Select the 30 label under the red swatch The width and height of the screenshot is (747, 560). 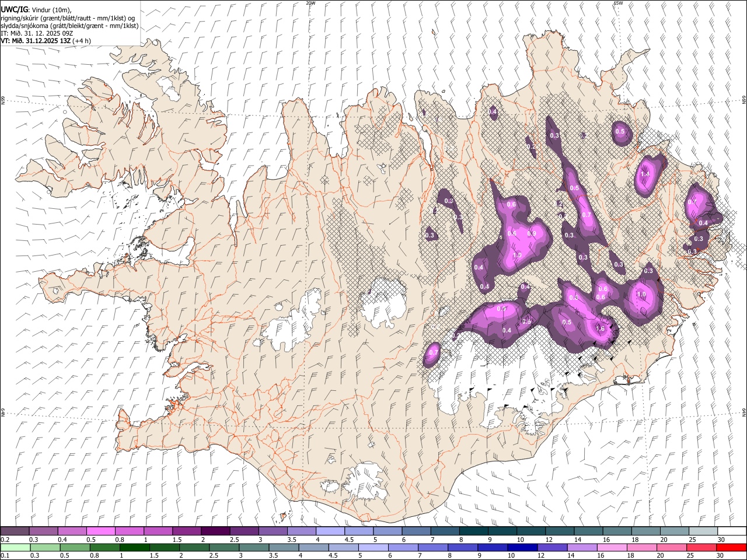point(720,555)
